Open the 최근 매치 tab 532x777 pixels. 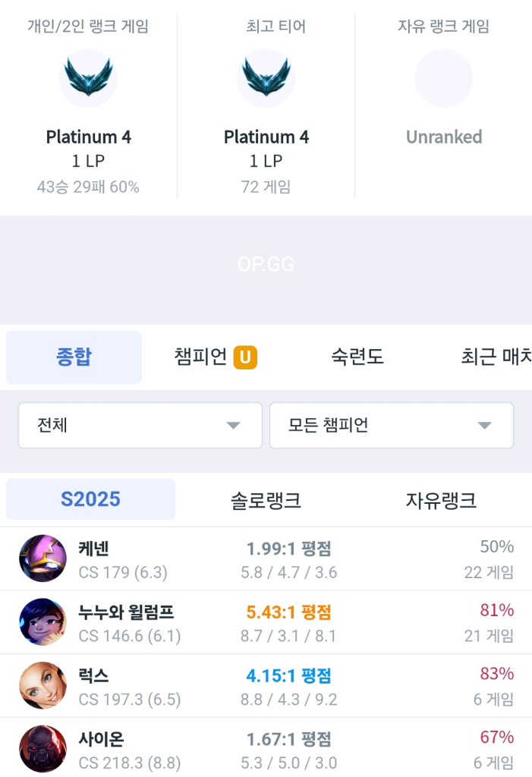[x=495, y=357]
